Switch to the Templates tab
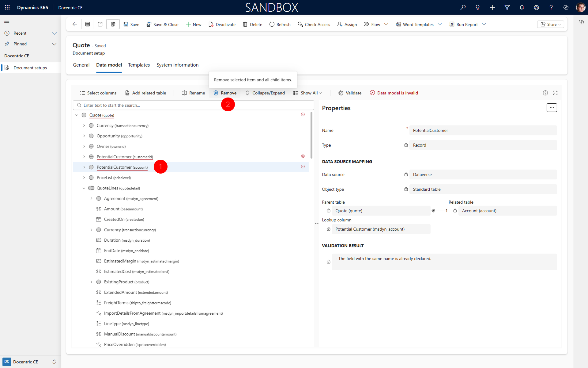 139,65
